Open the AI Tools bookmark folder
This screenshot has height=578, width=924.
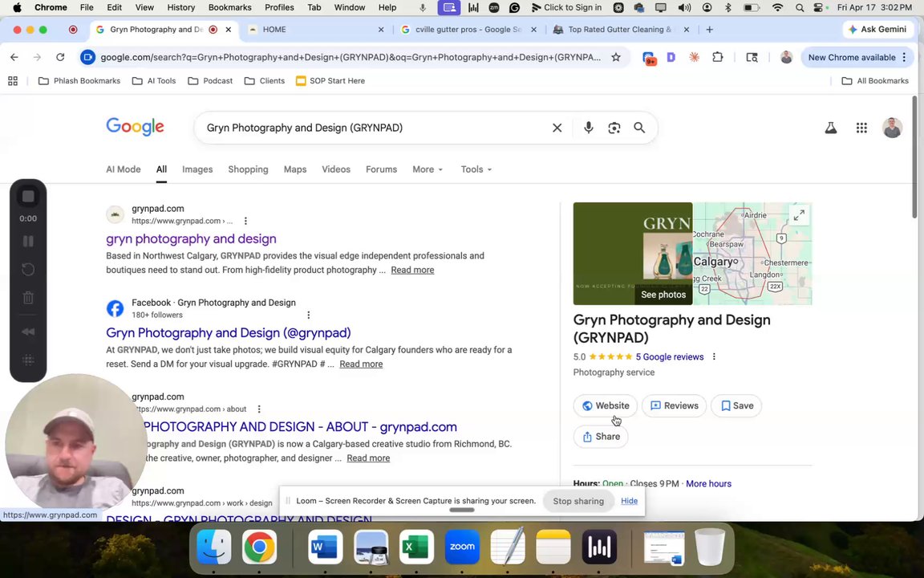[x=154, y=81]
